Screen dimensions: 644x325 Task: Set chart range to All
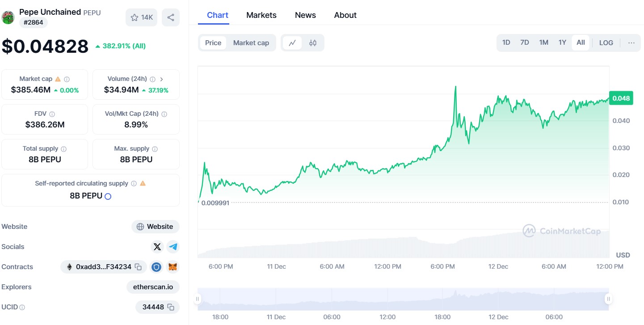click(581, 43)
